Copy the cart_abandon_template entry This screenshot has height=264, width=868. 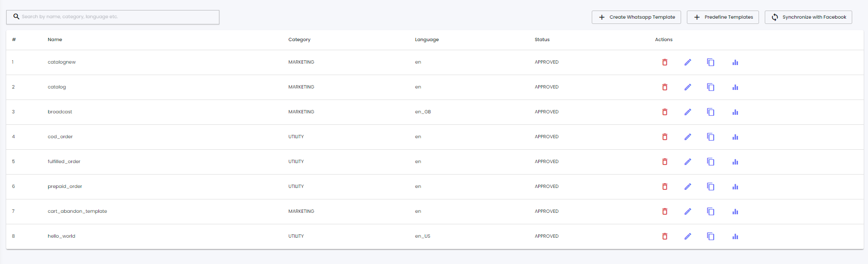tap(711, 211)
